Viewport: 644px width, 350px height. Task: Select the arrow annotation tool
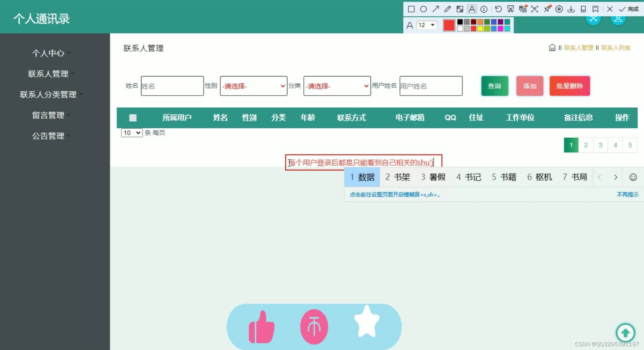pyautogui.click(x=435, y=9)
